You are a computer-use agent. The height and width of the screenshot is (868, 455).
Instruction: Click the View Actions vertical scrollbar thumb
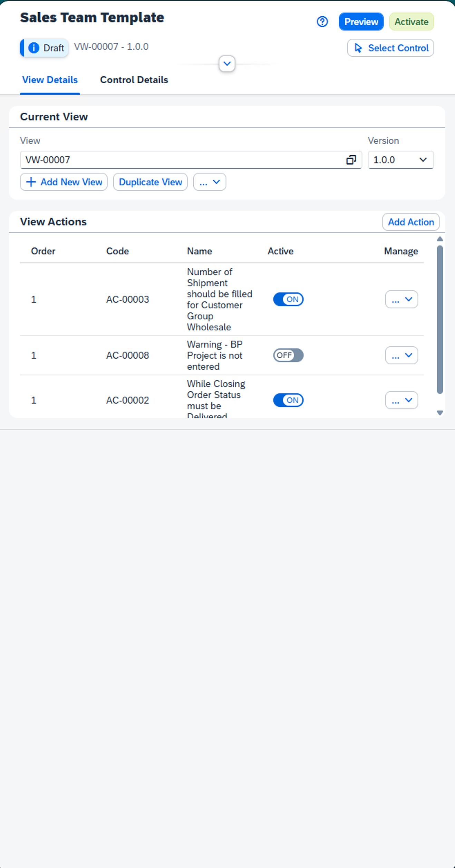pyautogui.click(x=439, y=319)
